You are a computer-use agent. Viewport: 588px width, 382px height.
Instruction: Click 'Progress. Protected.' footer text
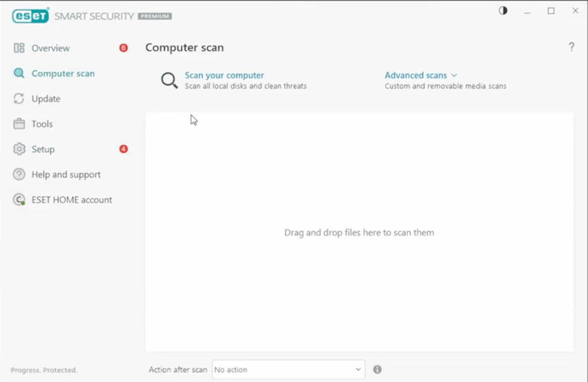pos(44,370)
